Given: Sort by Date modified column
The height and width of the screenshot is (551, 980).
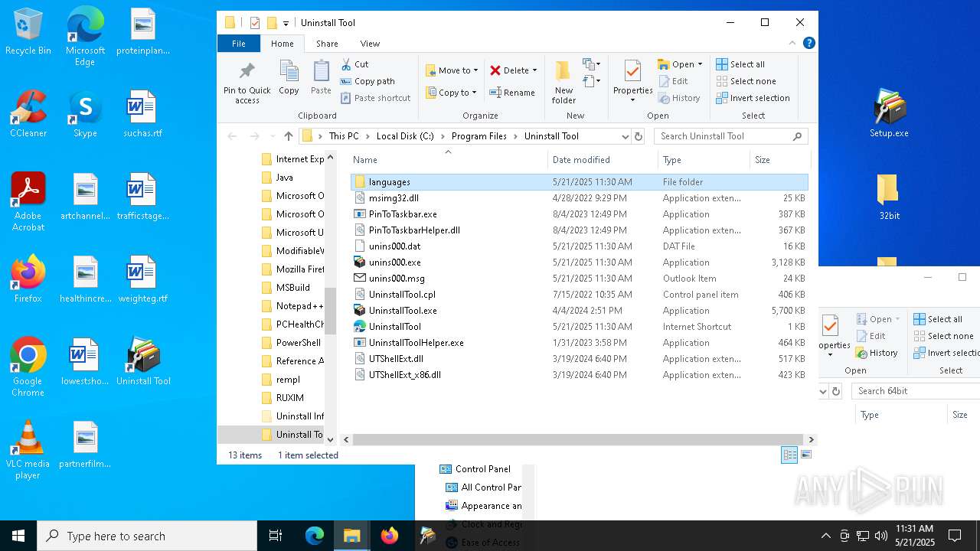Looking at the screenshot, I should click(603, 160).
